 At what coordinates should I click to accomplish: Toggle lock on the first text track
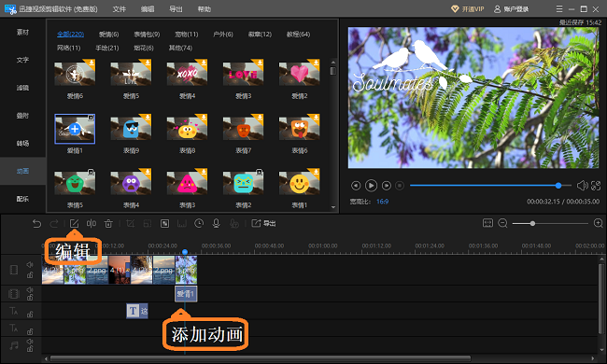(30, 315)
